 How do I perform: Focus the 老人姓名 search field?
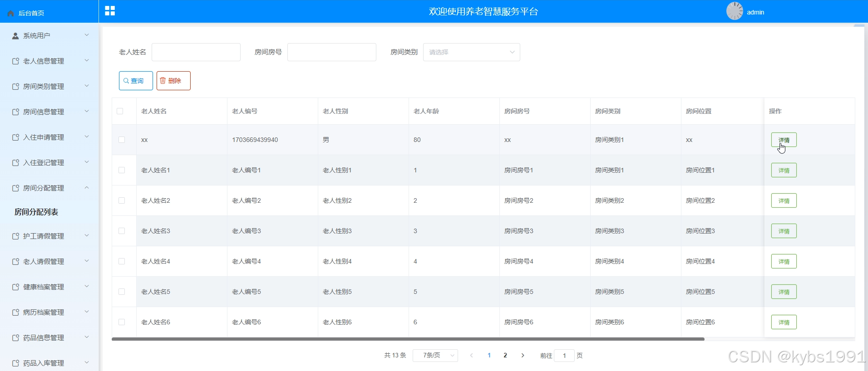click(x=196, y=52)
